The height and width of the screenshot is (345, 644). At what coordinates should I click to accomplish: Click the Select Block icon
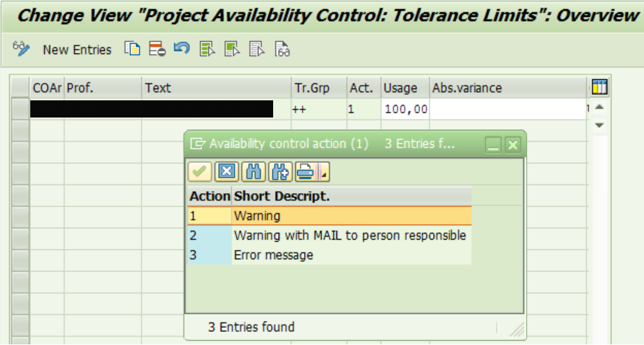point(232,49)
